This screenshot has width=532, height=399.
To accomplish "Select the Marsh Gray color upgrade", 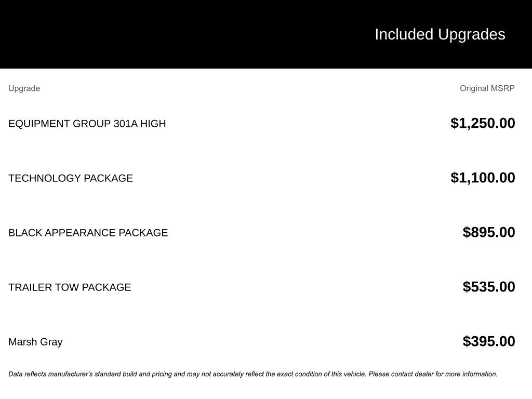I will click(35, 342).
